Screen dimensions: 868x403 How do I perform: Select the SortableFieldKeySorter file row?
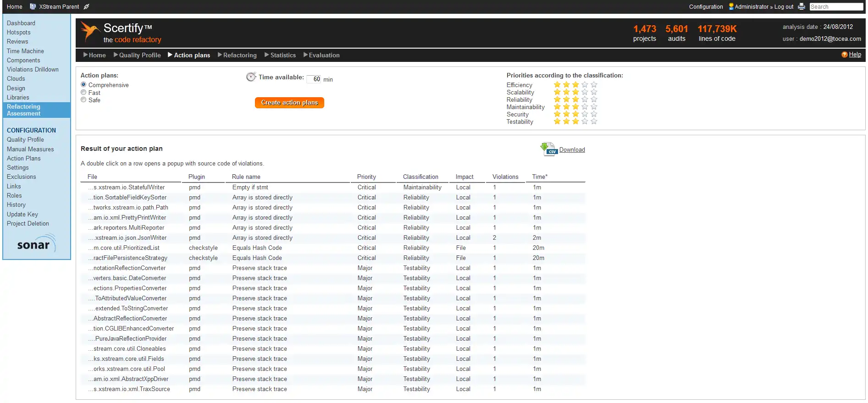pos(333,198)
